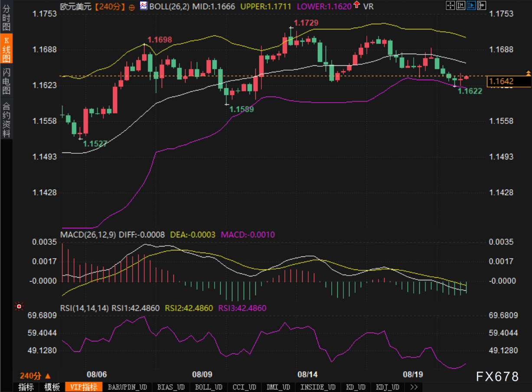
Task: Click the red up-arrow beside LOWER value
Action: (357, 5)
